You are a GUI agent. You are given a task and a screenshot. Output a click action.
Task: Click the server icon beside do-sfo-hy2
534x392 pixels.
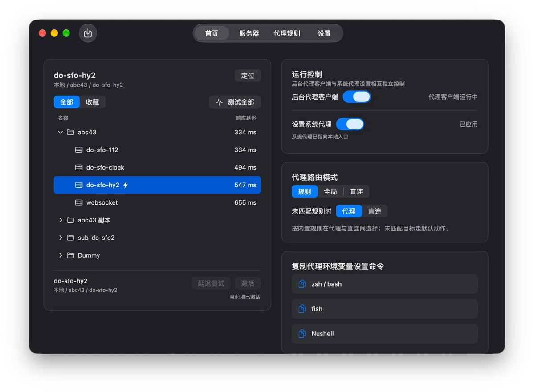(x=79, y=185)
